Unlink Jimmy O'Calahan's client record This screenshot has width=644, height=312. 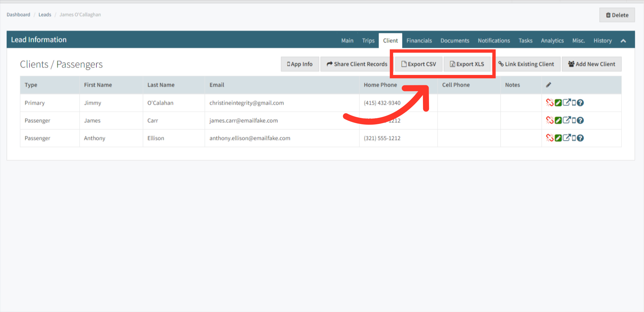click(x=550, y=103)
